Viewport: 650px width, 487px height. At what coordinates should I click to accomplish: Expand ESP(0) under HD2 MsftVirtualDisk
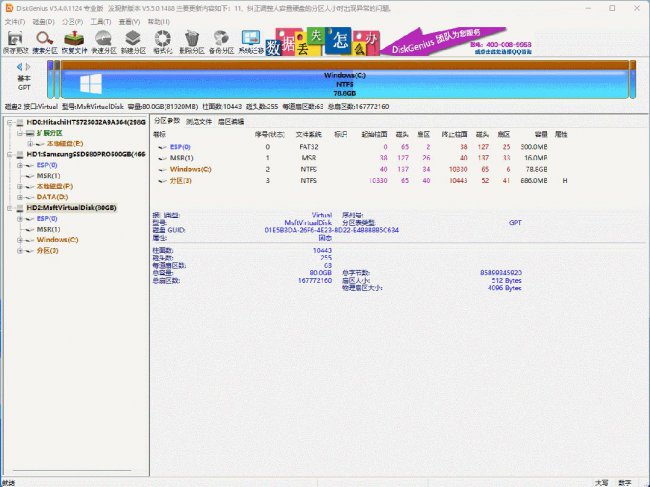[x=19, y=218]
